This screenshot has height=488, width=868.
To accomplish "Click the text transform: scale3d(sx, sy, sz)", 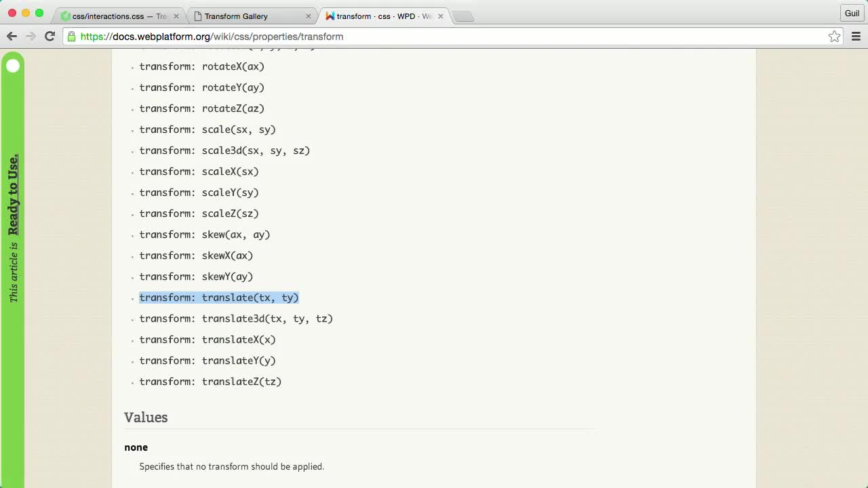I will (224, 150).
